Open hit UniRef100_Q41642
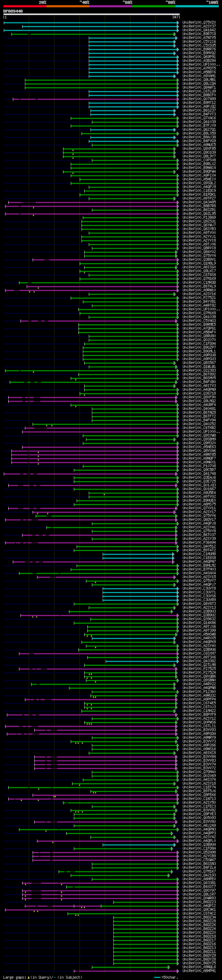222x980 pixels. [x=199, y=30]
